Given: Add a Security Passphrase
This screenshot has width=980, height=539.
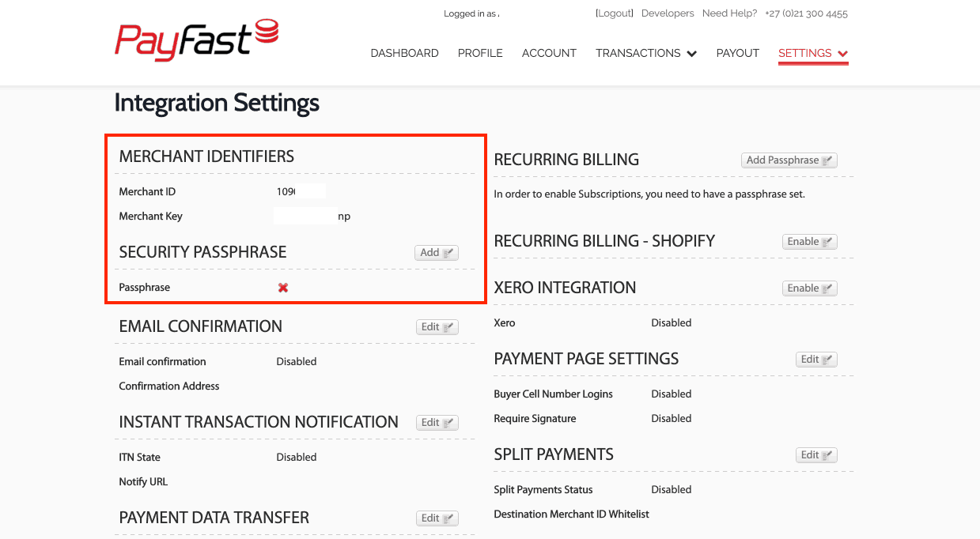Looking at the screenshot, I should [437, 253].
